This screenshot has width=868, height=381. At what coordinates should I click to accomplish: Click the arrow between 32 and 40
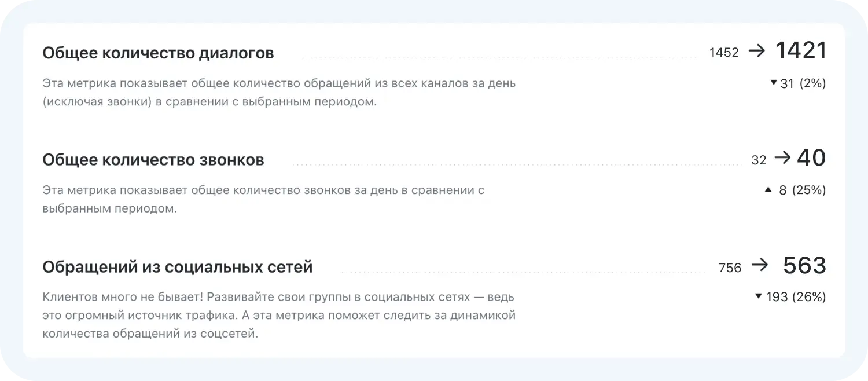click(782, 158)
